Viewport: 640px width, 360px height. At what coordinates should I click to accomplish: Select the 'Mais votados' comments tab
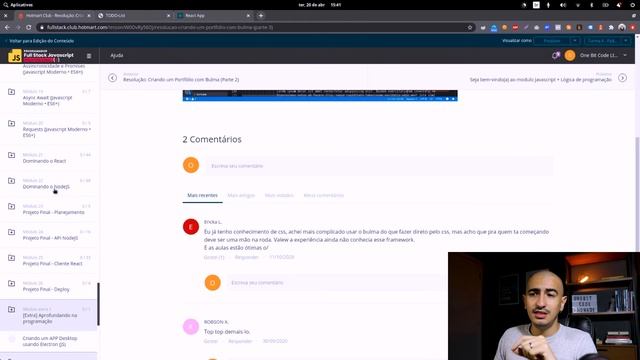(x=279, y=196)
